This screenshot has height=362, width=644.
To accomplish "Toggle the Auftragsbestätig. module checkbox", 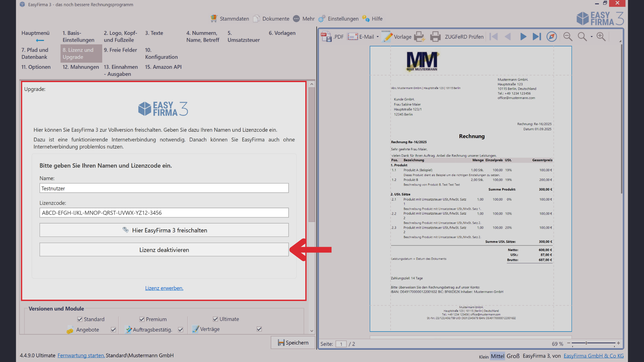I will 180,329.
